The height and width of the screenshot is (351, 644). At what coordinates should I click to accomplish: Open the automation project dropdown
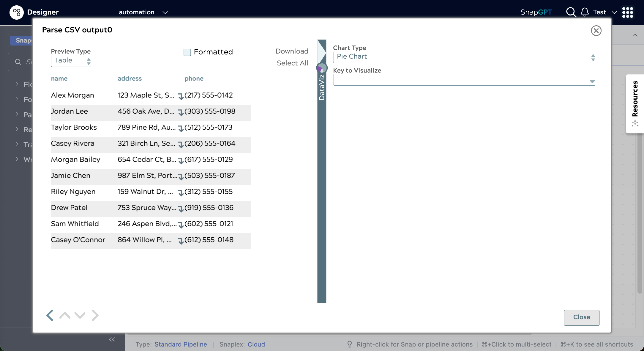tap(143, 12)
